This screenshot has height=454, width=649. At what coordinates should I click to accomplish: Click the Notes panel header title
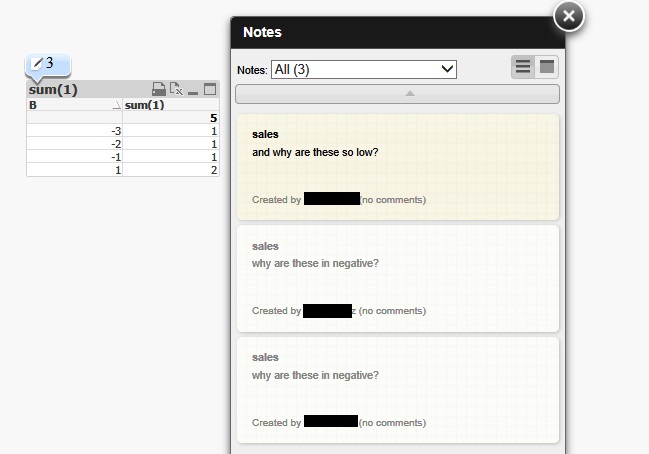pos(262,32)
